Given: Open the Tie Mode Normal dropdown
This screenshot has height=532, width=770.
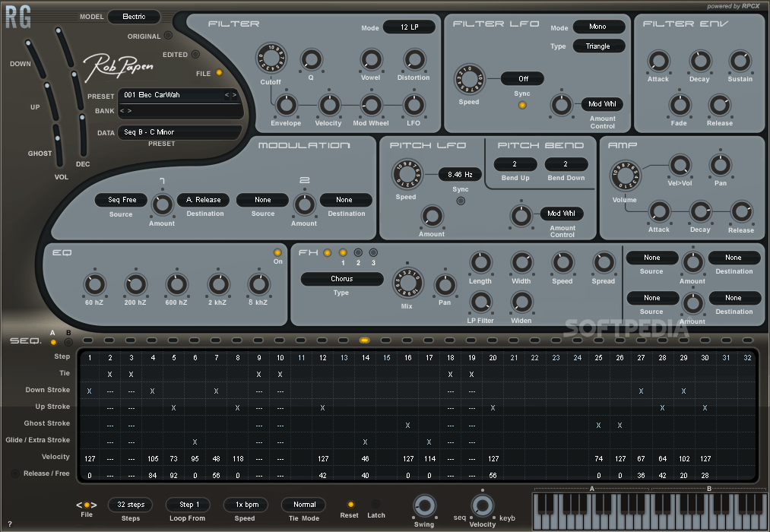Looking at the screenshot, I should (304, 505).
